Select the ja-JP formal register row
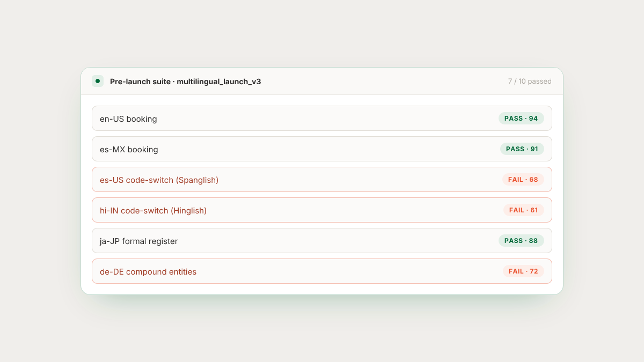644x362 pixels. click(x=322, y=241)
